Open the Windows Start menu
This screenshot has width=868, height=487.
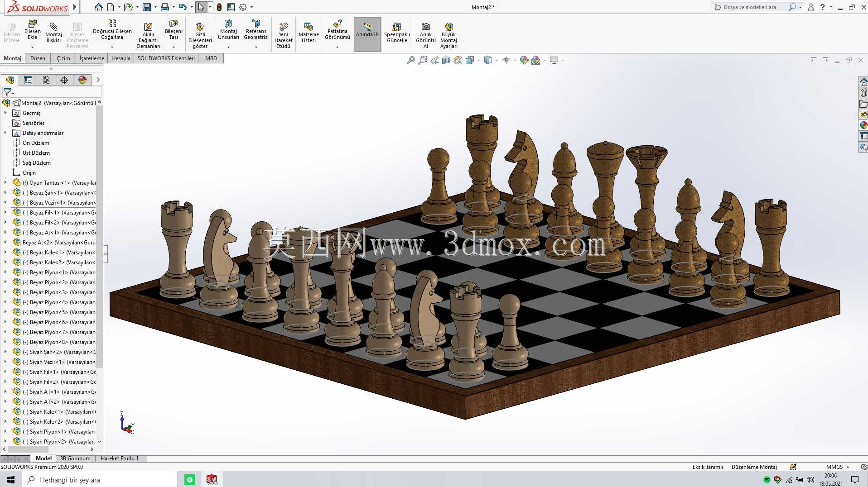click(x=11, y=480)
